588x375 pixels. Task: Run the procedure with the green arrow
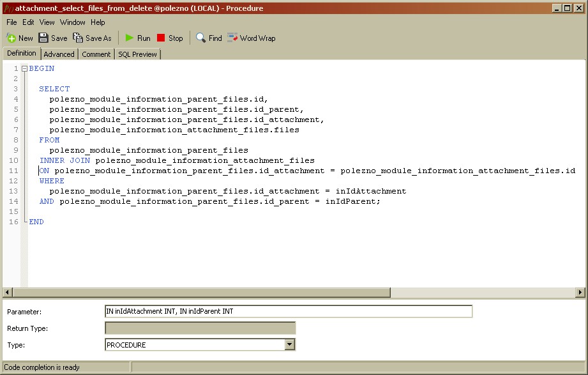pyautogui.click(x=130, y=38)
